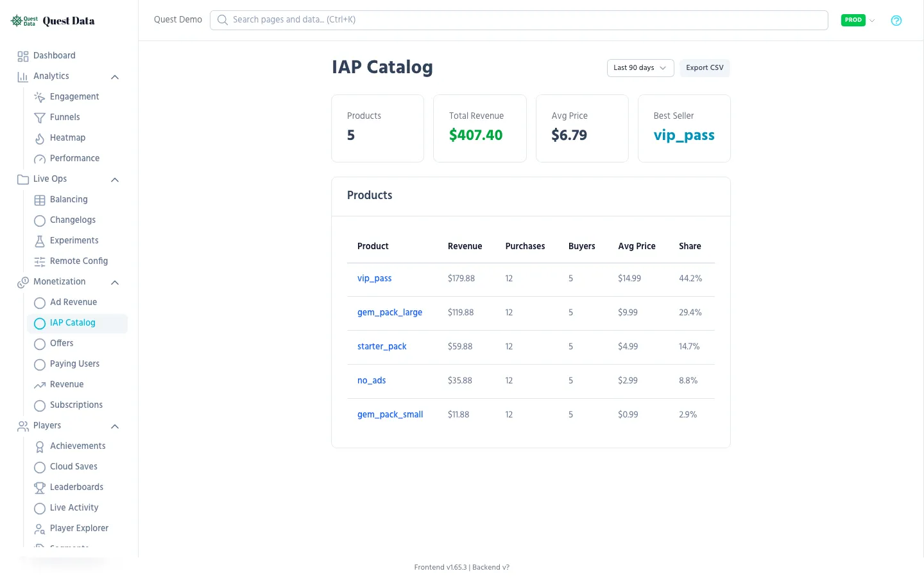Click the Performance gauge icon
924x578 pixels.
[40, 159]
